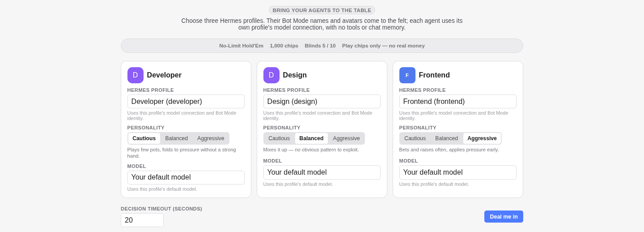The image size is (644, 232).
Task: Click 'Bets and raises often' description
Action: point(449,150)
